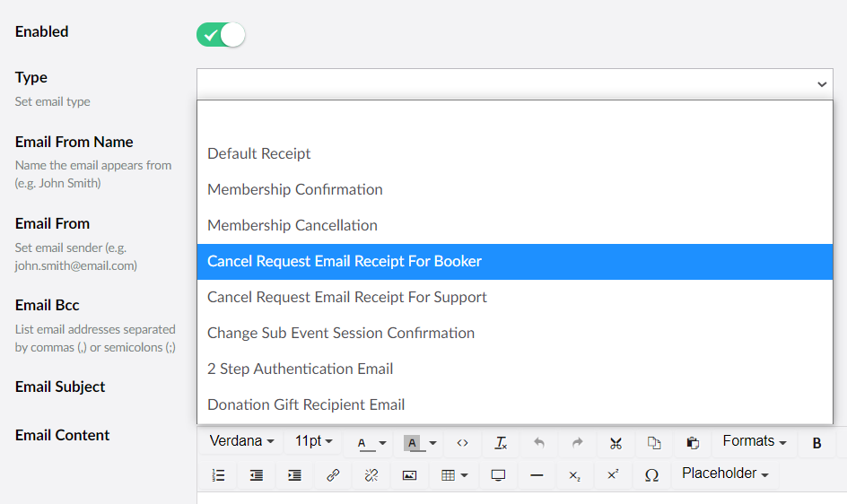Click the clear formatting icon
Image resolution: width=847 pixels, height=504 pixels.
[x=501, y=443]
